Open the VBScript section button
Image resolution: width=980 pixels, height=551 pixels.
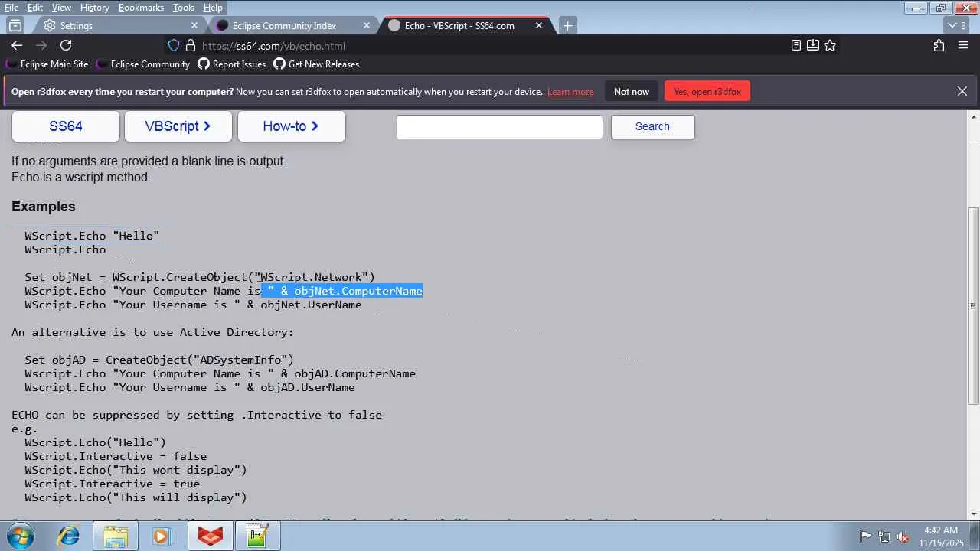[178, 126]
